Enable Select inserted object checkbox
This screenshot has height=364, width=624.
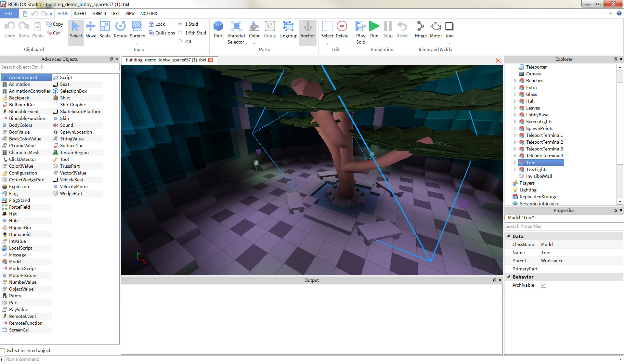coord(3,351)
